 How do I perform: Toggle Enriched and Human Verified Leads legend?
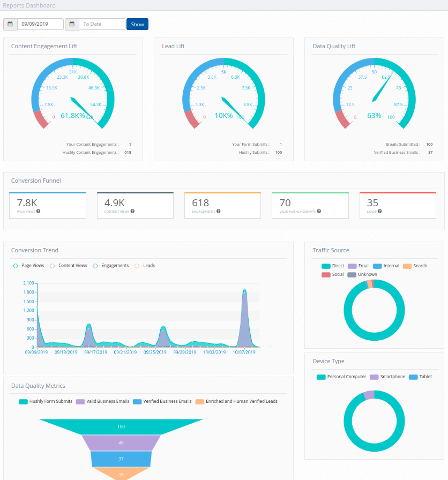237,401
